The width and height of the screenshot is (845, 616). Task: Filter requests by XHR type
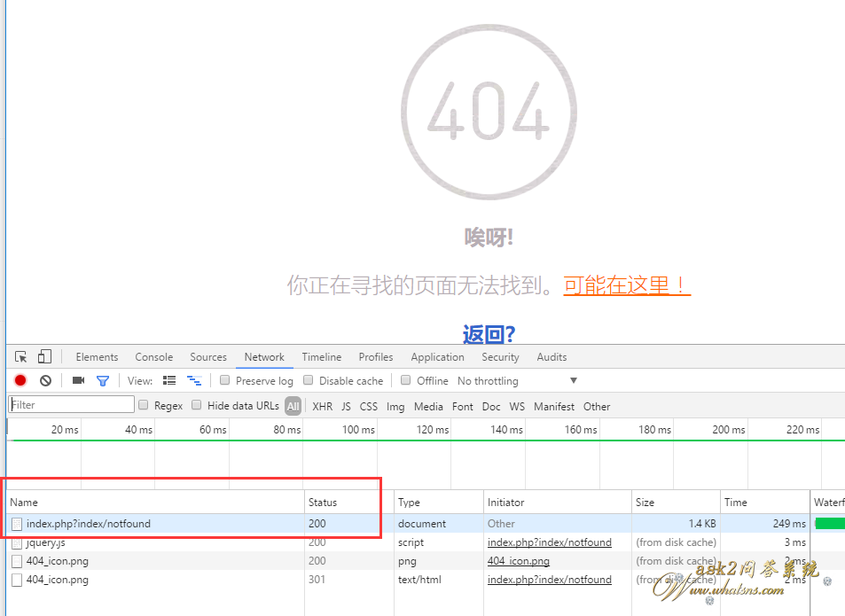322,407
